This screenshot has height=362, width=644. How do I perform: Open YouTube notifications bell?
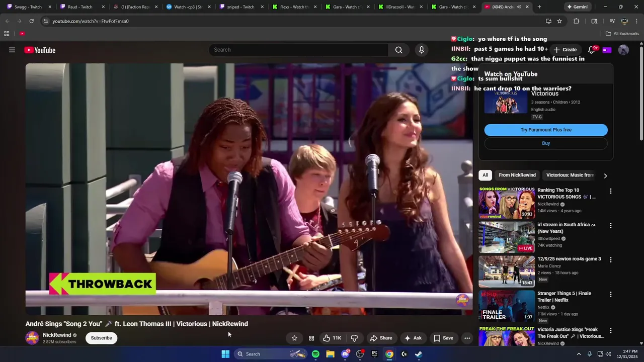click(592, 50)
